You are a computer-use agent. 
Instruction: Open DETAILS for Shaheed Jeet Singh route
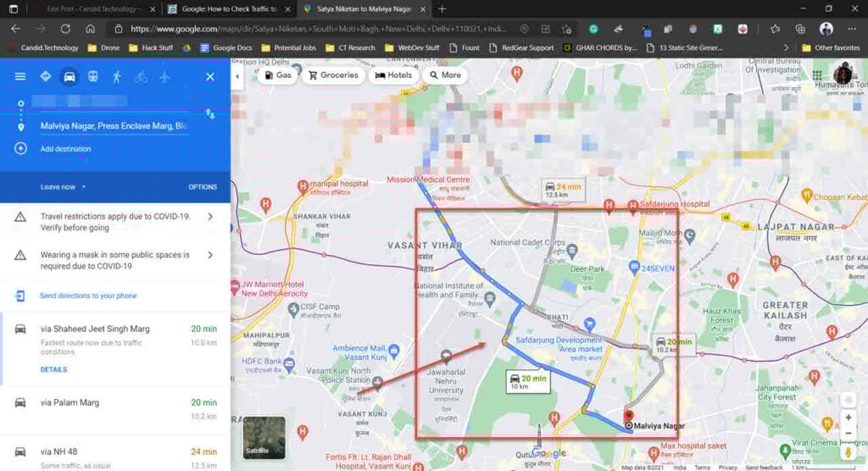pos(53,369)
